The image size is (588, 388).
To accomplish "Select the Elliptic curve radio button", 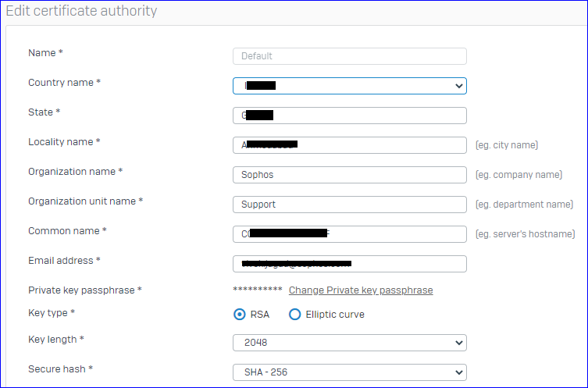I will [294, 314].
